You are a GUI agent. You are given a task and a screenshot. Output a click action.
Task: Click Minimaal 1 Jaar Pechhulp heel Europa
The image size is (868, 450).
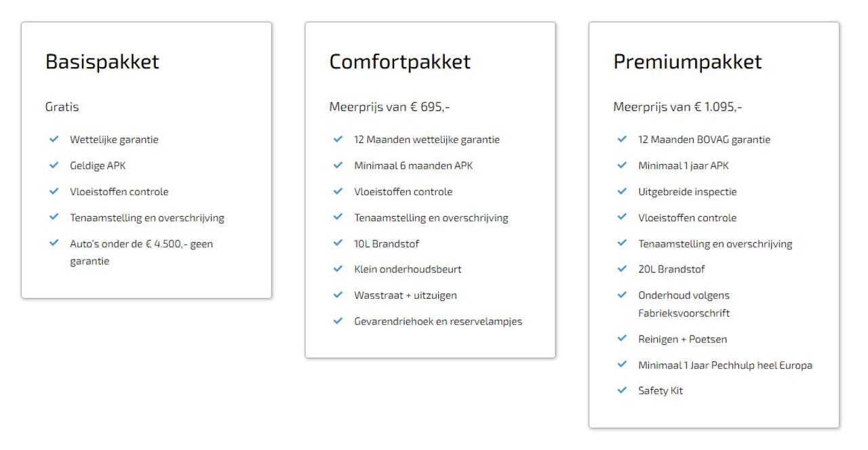coord(725,365)
